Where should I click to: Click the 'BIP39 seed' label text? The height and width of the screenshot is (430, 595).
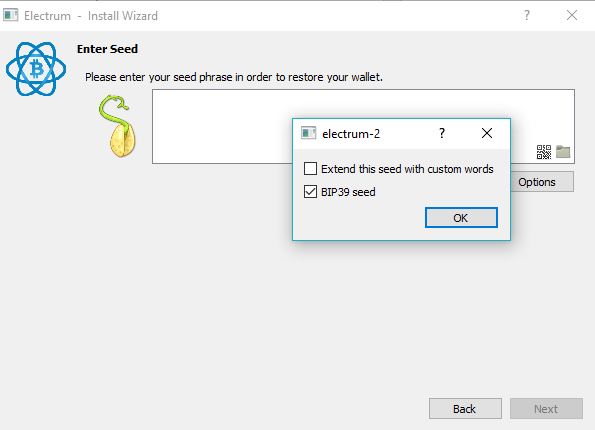coord(348,192)
